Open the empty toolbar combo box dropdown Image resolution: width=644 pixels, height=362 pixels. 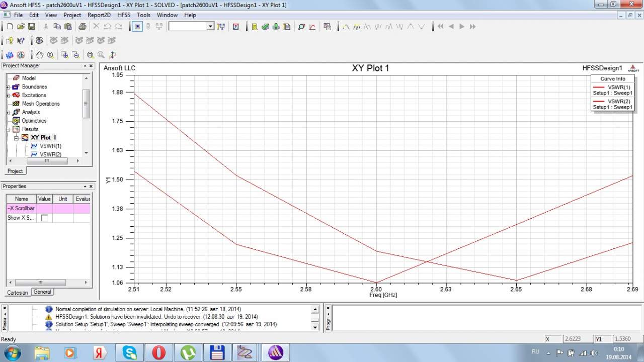(210, 27)
